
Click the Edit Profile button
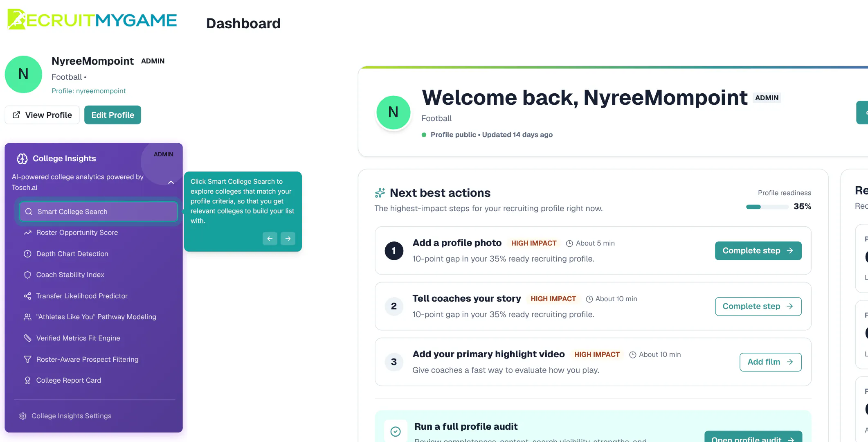point(112,115)
